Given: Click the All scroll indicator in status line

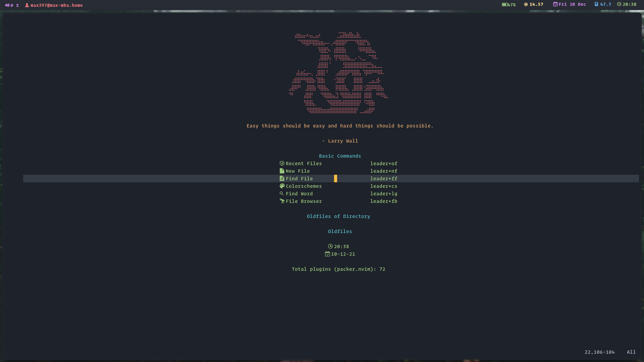Looking at the screenshot, I should pyautogui.click(x=631, y=352).
